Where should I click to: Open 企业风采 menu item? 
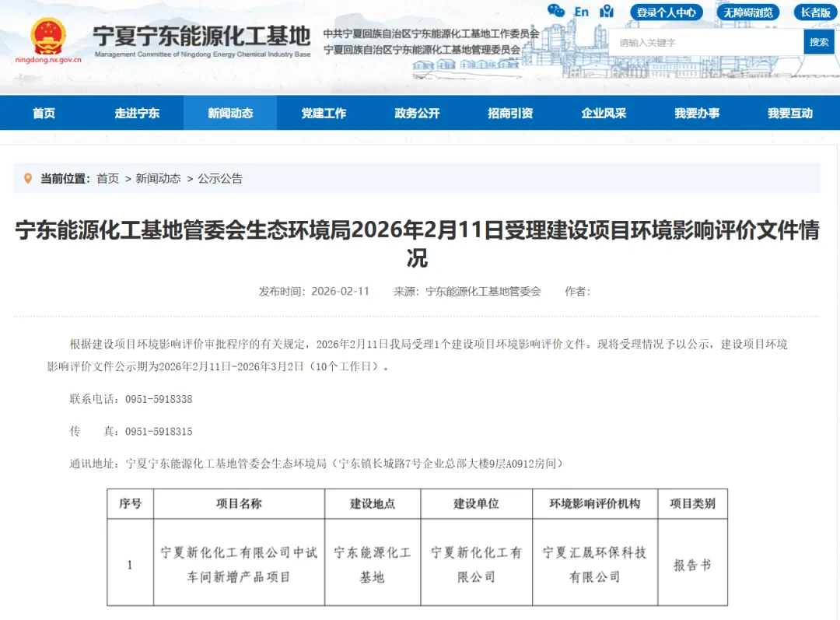pos(604,113)
